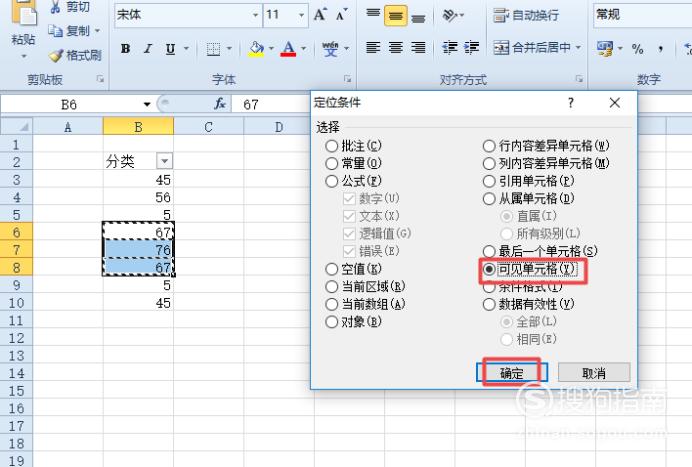This screenshot has height=467, width=692.
Task: Select row 10 header
Action: tap(16, 303)
